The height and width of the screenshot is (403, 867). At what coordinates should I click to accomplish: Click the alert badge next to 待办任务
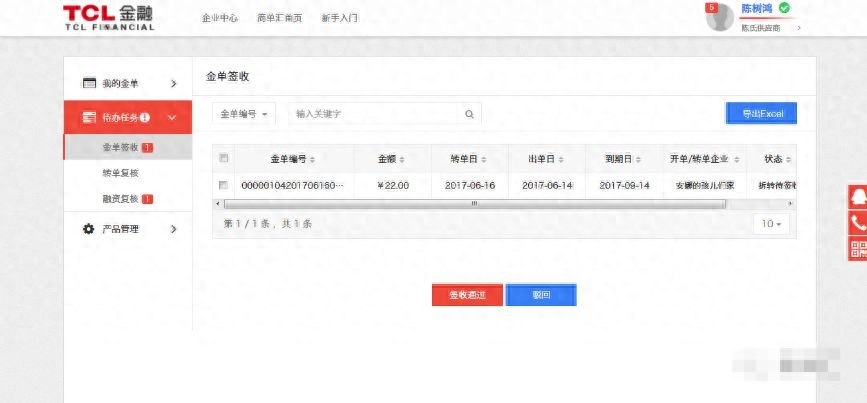tap(145, 117)
